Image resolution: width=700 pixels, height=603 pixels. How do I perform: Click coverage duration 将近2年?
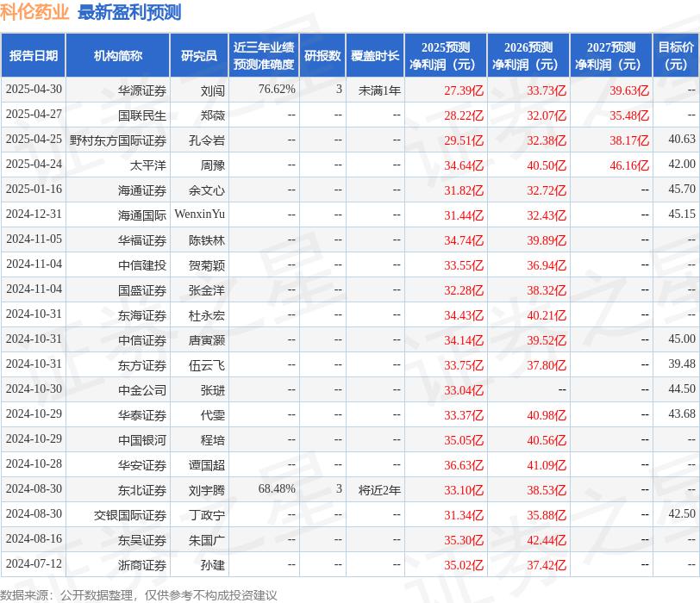(379, 490)
